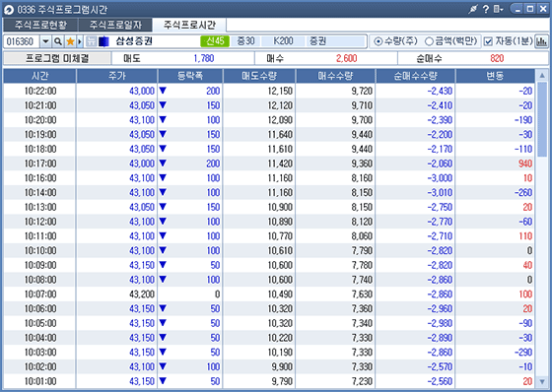Image resolution: width=552 pixels, height=392 pixels.
Task: Click the 10:14:00 time cell
Action: 40,192
